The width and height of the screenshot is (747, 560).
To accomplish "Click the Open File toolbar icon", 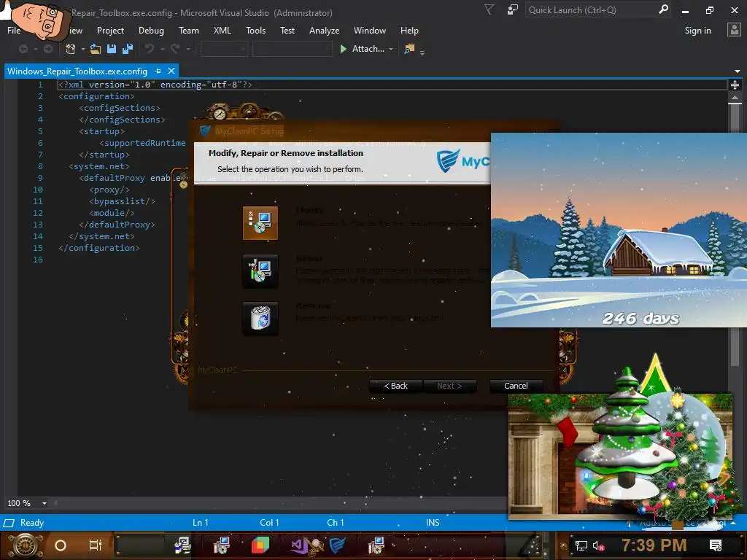I will pyautogui.click(x=96, y=49).
